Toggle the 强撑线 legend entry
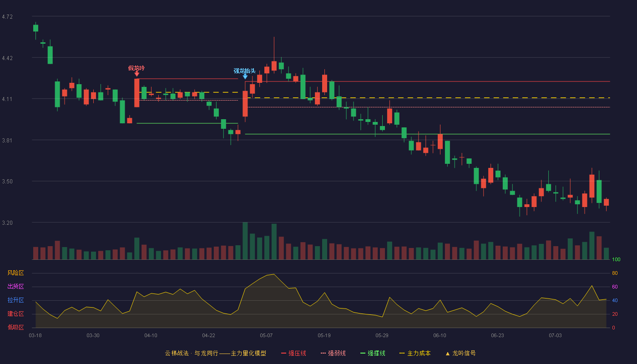Screen dimensions: 637x364 (x=373, y=353)
